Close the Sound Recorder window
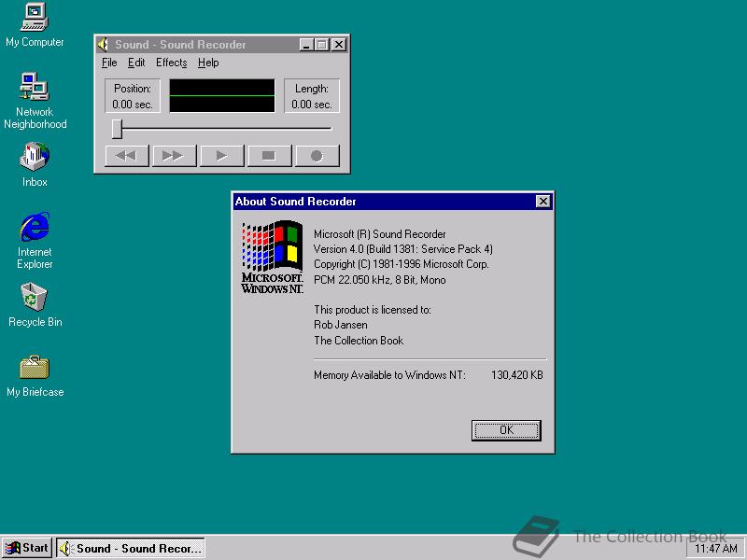Image resolution: width=747 pixels, height=560 pixels. click(x=338, y=45)
